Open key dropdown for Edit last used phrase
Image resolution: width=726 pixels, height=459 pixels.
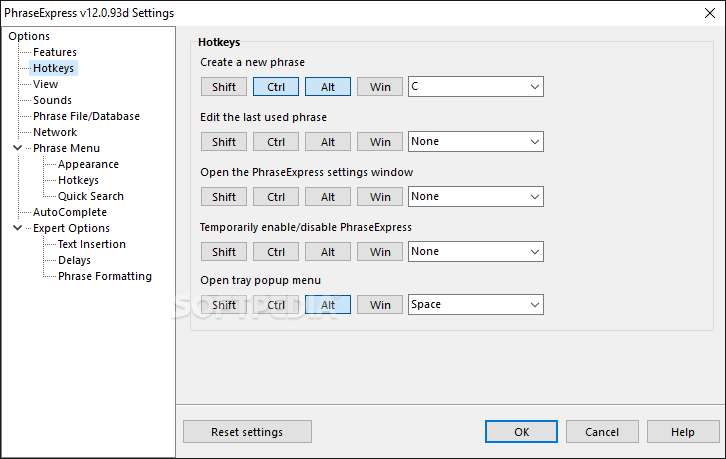coord(476,142)
